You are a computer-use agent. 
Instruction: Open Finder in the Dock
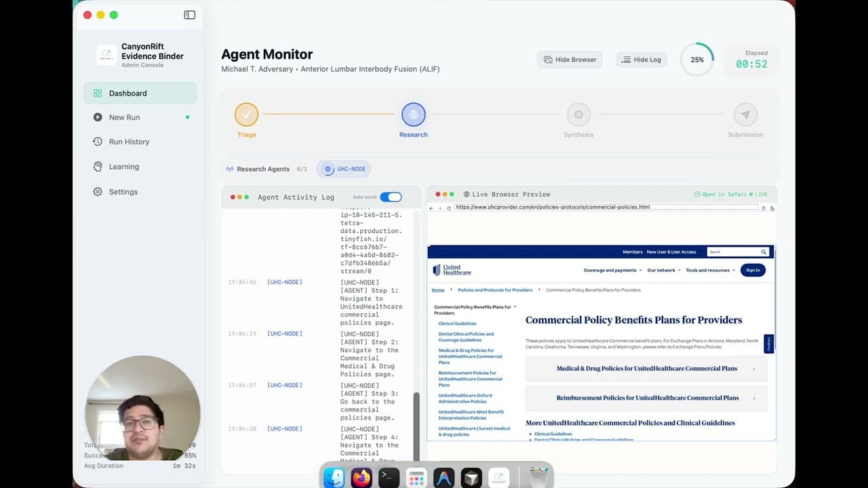click(334, 477)
